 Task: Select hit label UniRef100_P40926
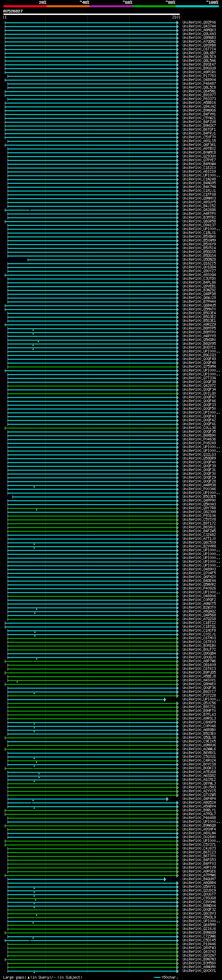tap(199, 589)
